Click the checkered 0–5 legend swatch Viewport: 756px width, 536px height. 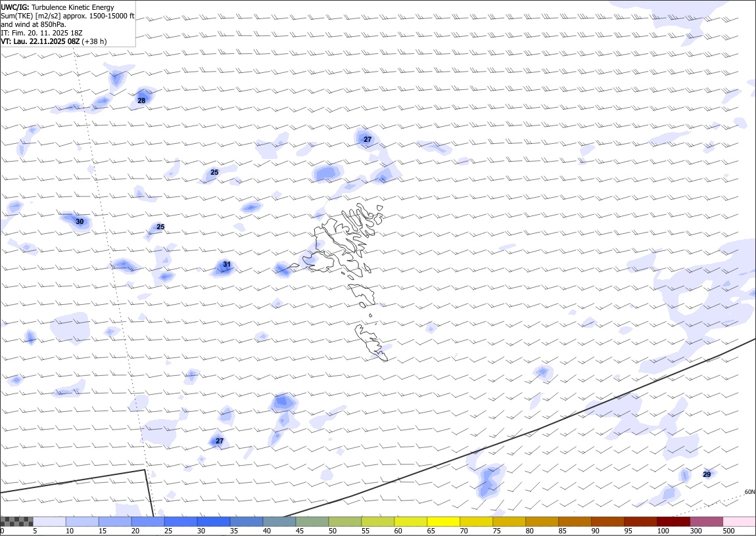(17, 522)
